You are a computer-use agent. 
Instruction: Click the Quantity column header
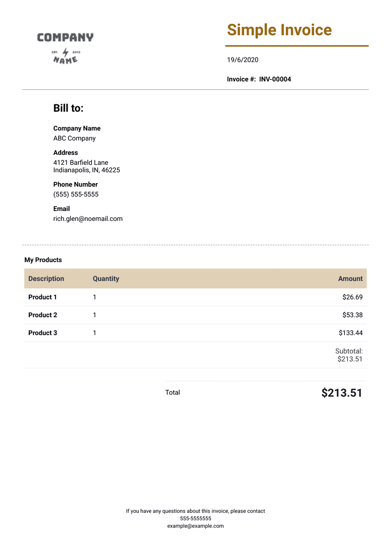(106, 279)
